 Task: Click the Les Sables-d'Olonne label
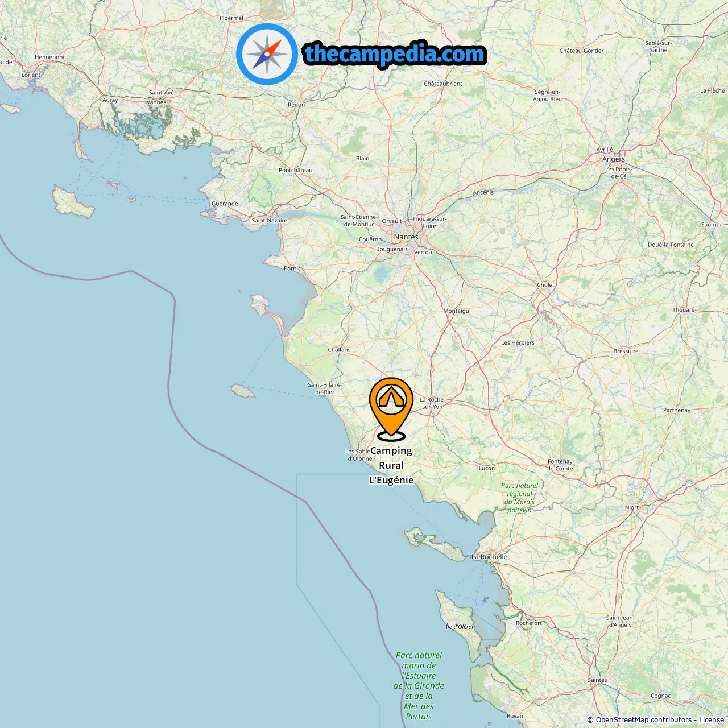point(359,455)
